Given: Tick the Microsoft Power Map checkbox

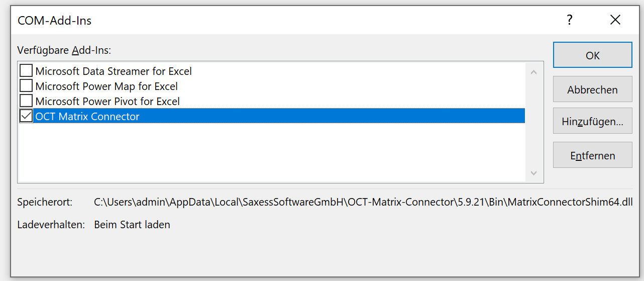Looking at the screenshot, I should click(x=26, y=86).
